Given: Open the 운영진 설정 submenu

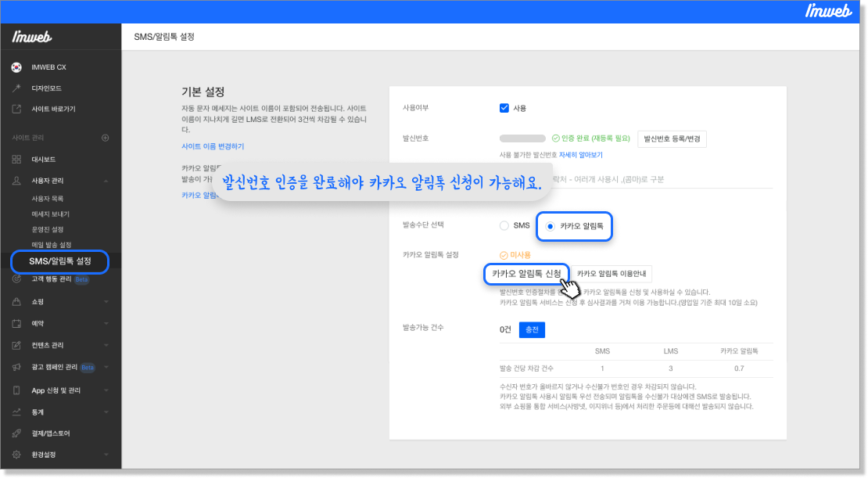Looking at the screenshot, I should 48,229.
